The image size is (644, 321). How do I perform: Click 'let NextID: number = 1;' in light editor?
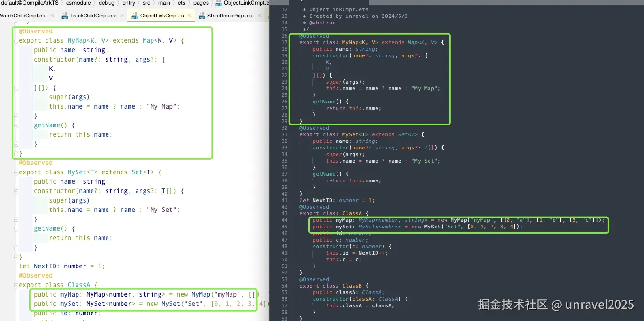(62, 266)
